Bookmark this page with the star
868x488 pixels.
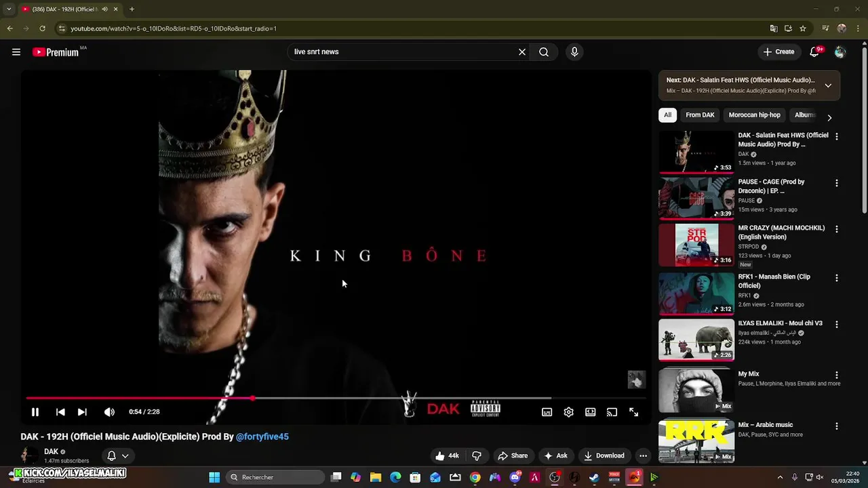[x=803, y=28]
